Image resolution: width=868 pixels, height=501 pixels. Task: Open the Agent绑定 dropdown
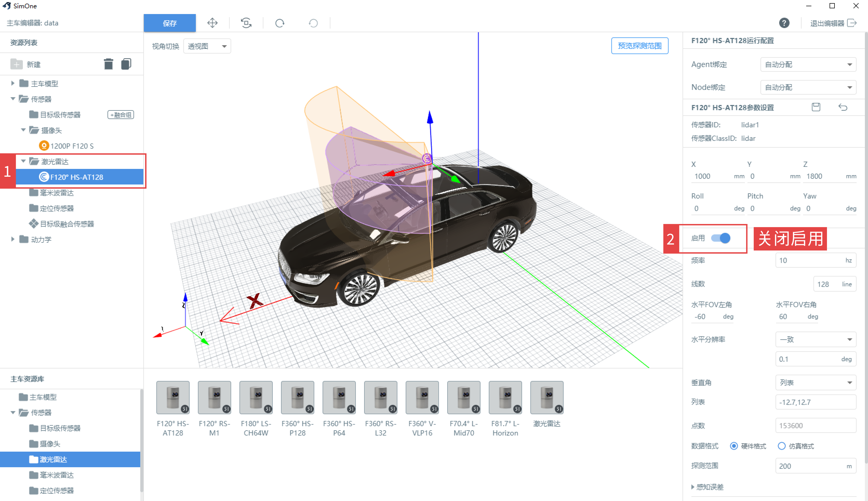coord(808,64)
